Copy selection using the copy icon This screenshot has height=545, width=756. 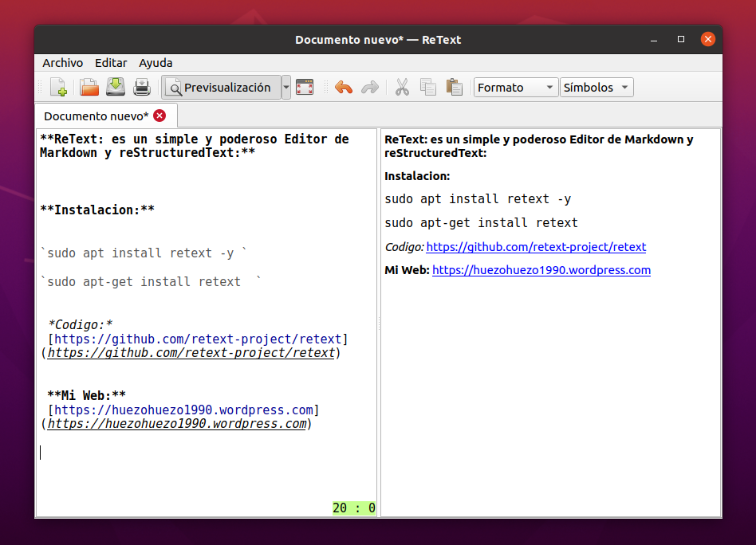click(428, 88)
